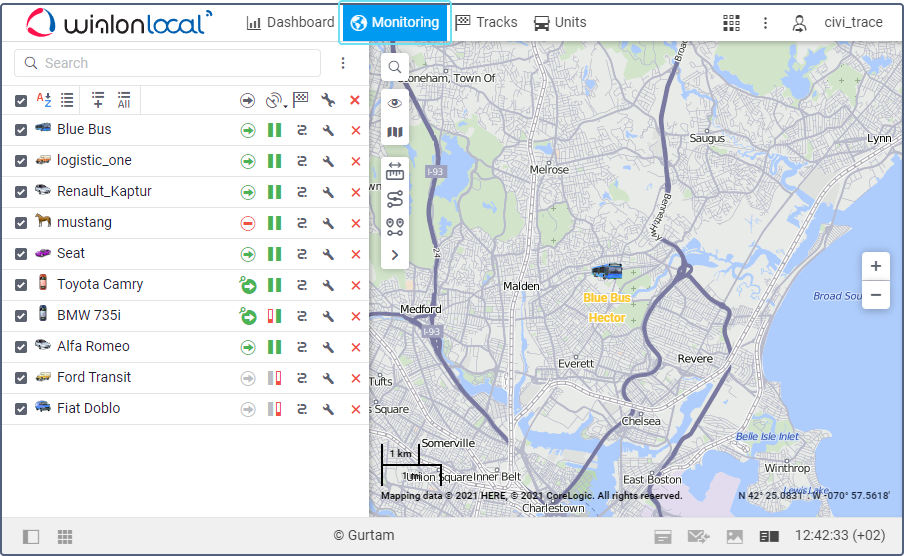Click mustang's red stopped state icon
Screen dimensions: 904x556
click(248, 223)
